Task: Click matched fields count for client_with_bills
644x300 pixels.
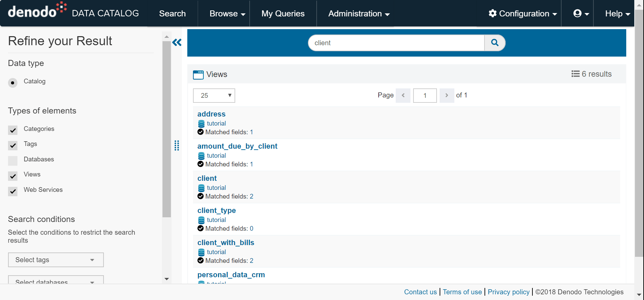Action: (x=252, y=260)
